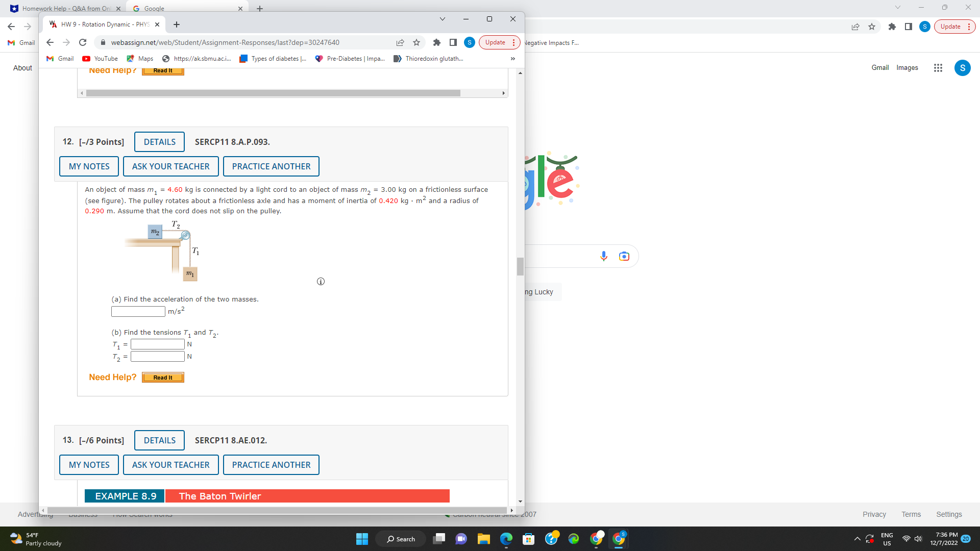The width and height of the screenshot is (980, 551).
Task: Open the Maps bookmark
Action: 139,58
